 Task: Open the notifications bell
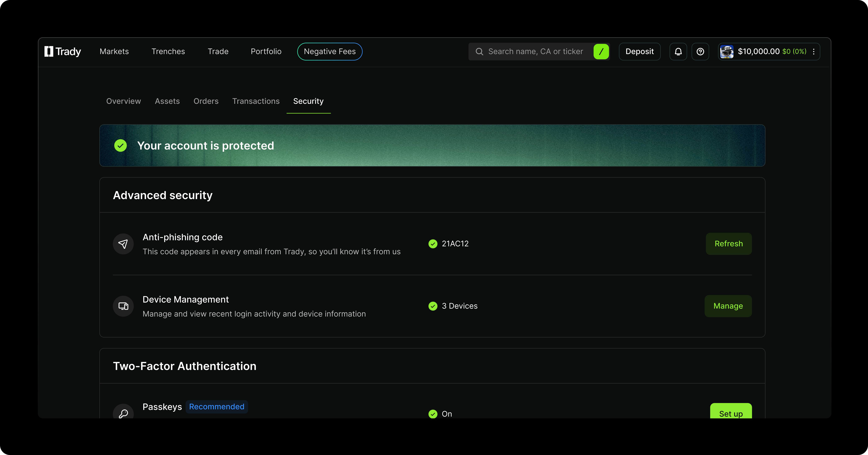coord(678,52)
